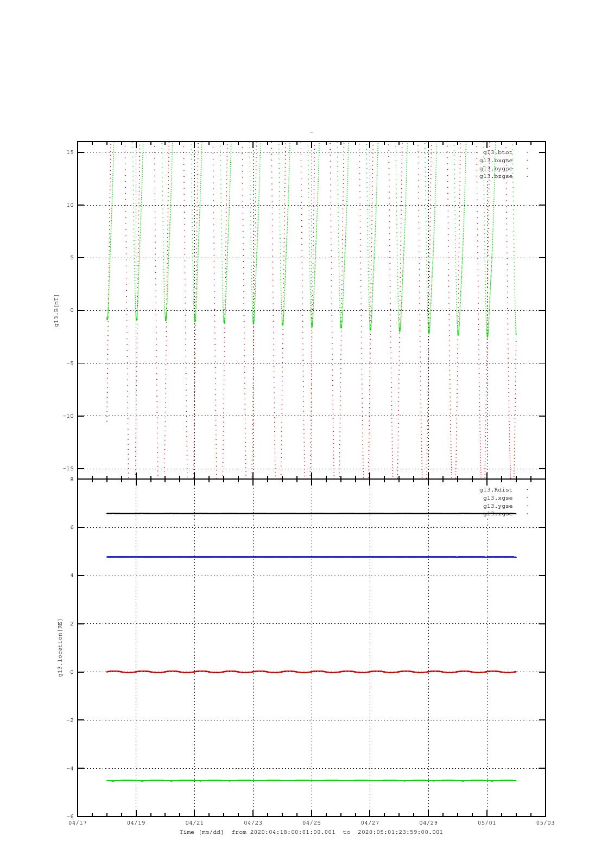
Task: Select the 05/03 date tick label
Action: tap(545, 823)
